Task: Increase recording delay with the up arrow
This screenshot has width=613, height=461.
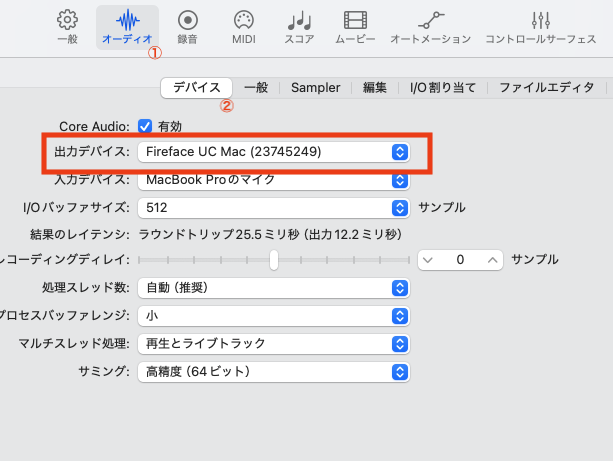Action: tap(491, 260)
